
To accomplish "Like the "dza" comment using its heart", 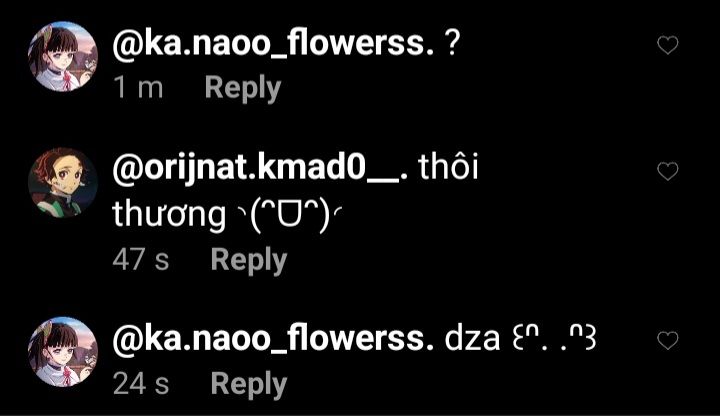I will (x=668, y=340).
